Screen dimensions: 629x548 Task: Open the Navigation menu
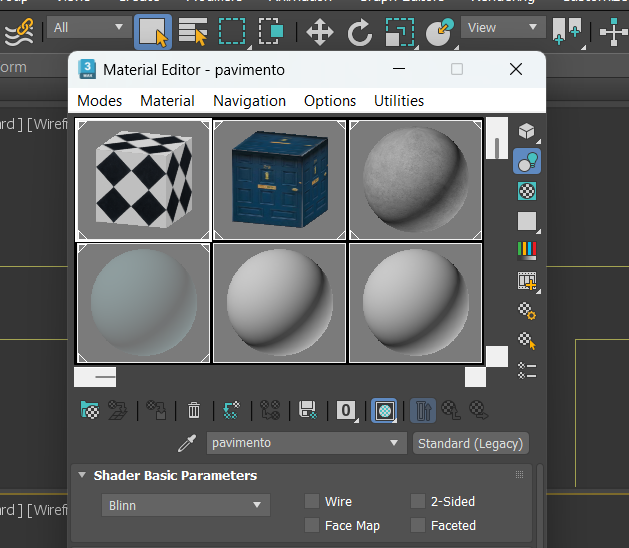pos(249,101)
